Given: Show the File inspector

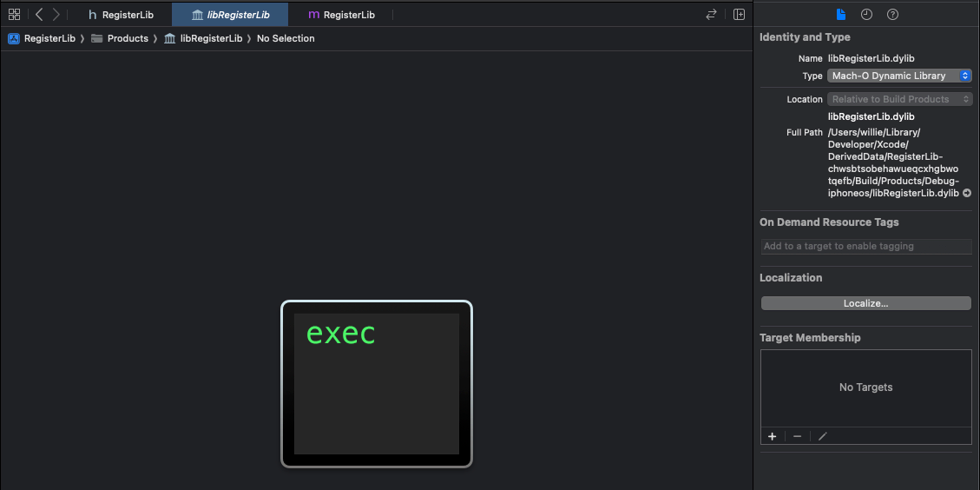Looking at the screenshot, I should click(x=840, y=15).
